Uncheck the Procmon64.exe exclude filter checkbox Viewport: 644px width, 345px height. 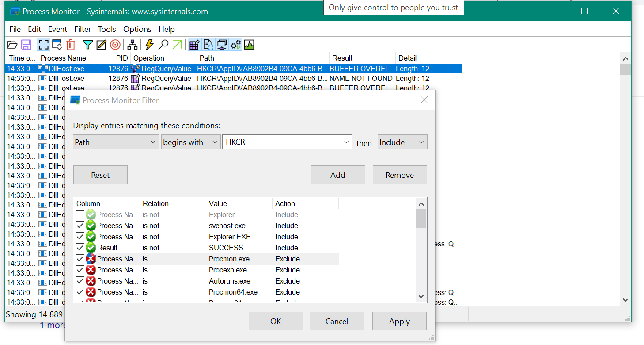pyautogui.click(x=80, y=292)
